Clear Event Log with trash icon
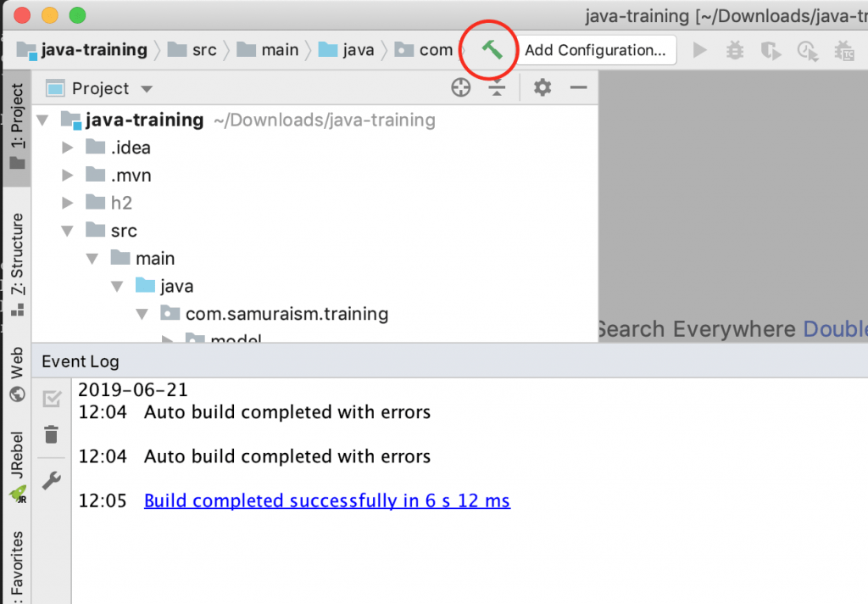 click(x=52, y=434)
